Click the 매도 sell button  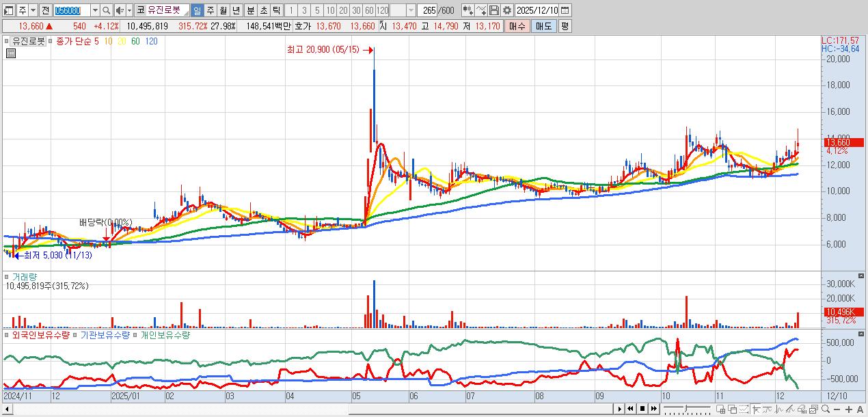(544, 26)
